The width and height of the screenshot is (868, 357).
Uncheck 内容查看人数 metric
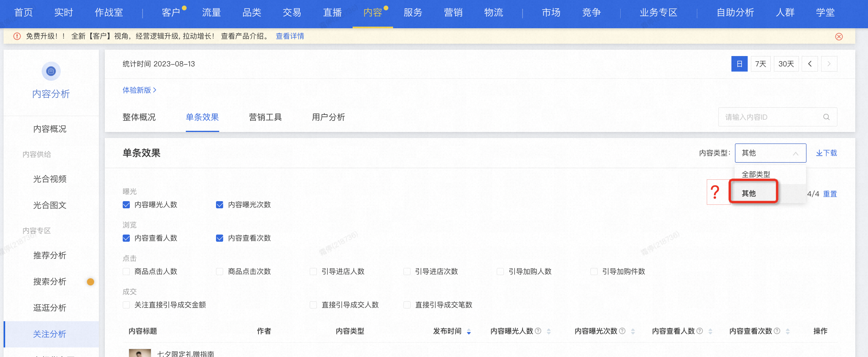(126, 238)
